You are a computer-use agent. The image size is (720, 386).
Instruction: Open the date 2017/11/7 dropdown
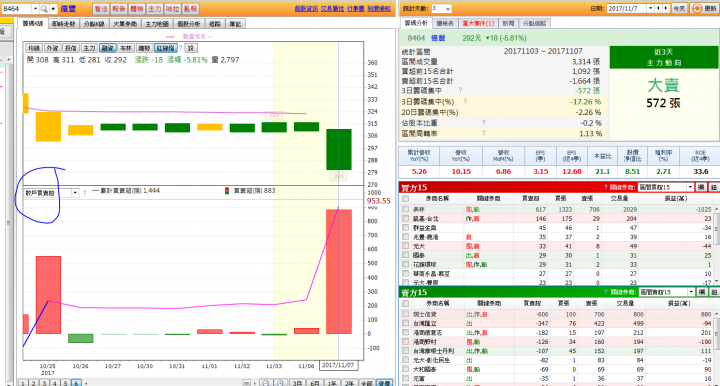[650, 8]
